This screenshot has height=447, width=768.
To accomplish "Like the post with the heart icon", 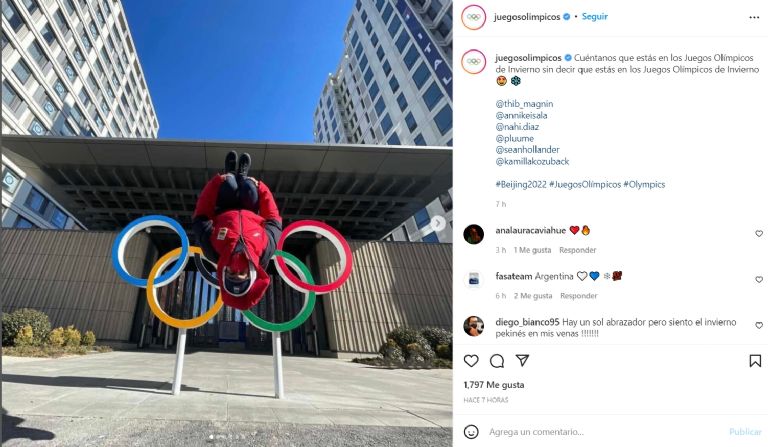I will tap(471, 361).
